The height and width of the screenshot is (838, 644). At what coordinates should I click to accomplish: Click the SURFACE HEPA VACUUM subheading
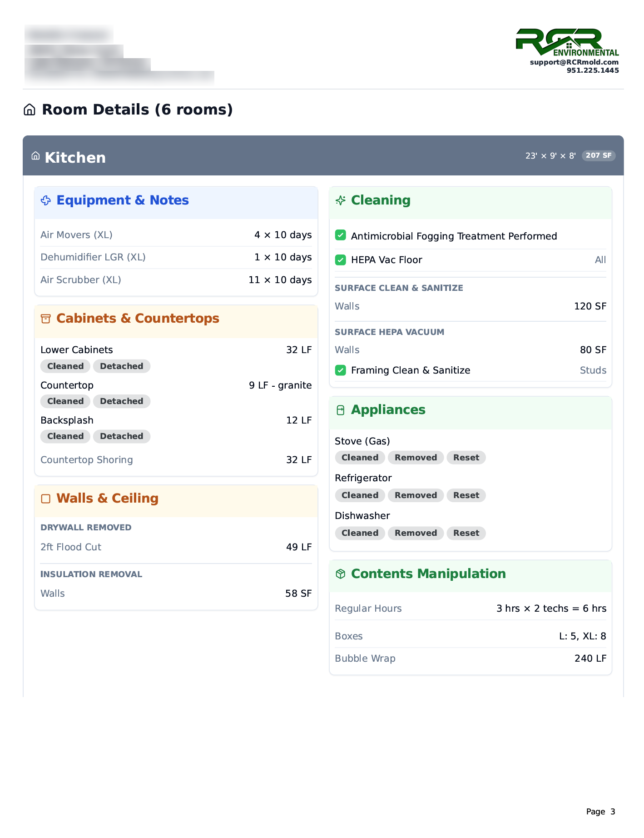389,332
